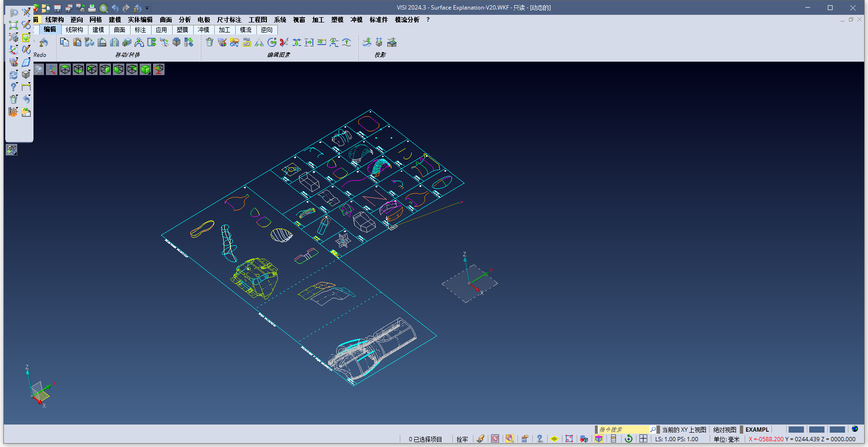Click the EXAMPL layer name in status bar

[x=757, y=429]
